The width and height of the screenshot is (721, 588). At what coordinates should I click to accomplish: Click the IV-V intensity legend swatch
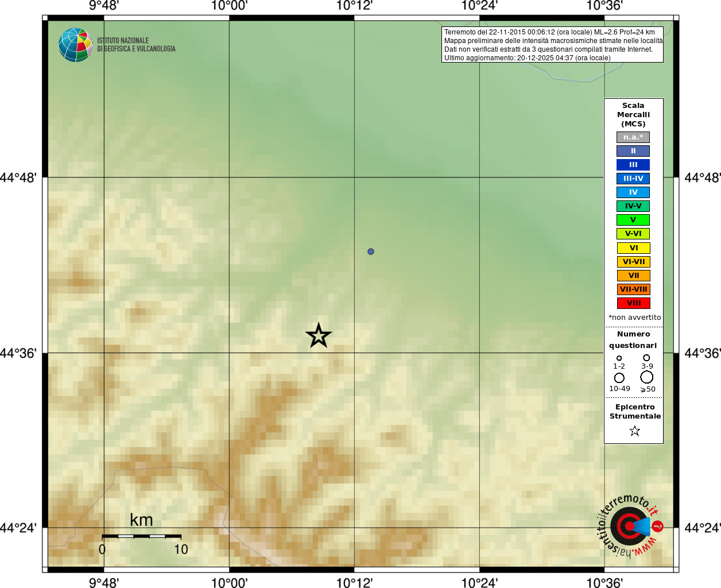pyautogui.click(x=633, y=206)
